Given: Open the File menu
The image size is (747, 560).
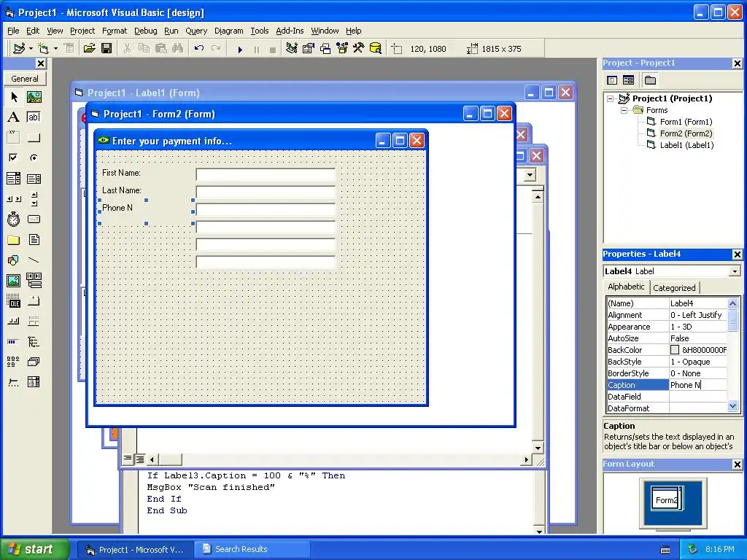Looking at the screenshot, I should click(x=13, y=31).
